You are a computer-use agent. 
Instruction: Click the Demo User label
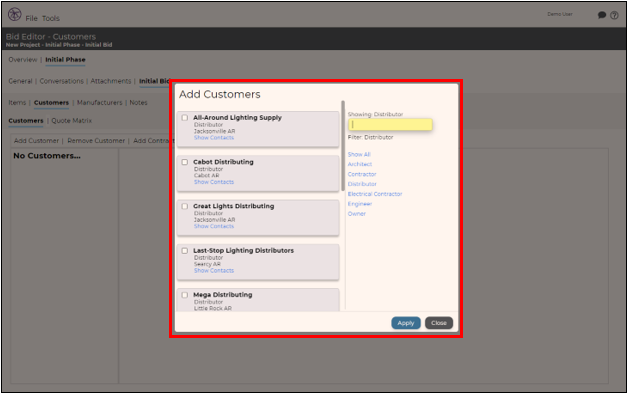click(560, 14)
